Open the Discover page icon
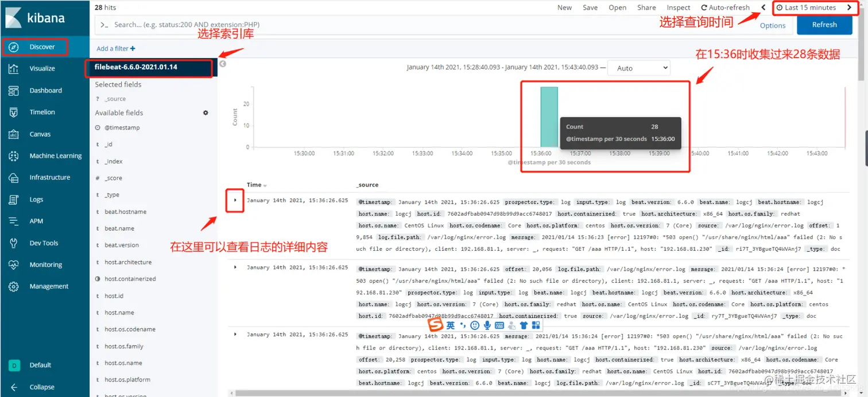 click(x=14, y=47)
